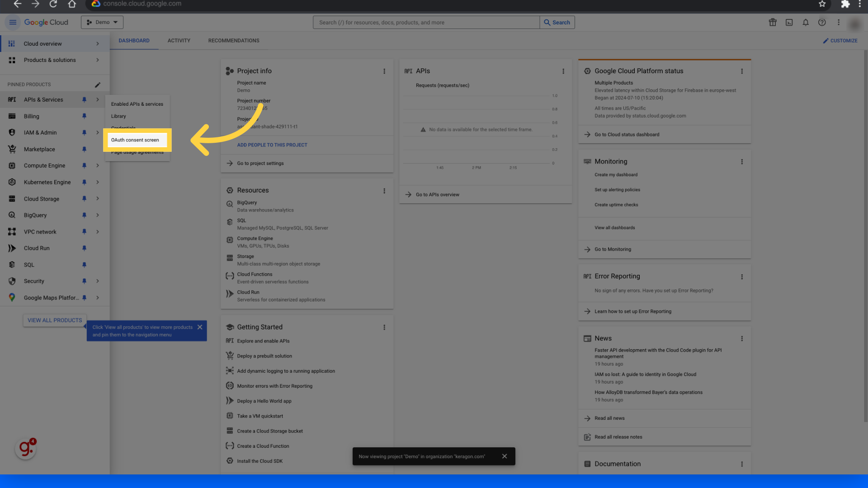Activate Cloud Shell from the top bar

[789, 22]
